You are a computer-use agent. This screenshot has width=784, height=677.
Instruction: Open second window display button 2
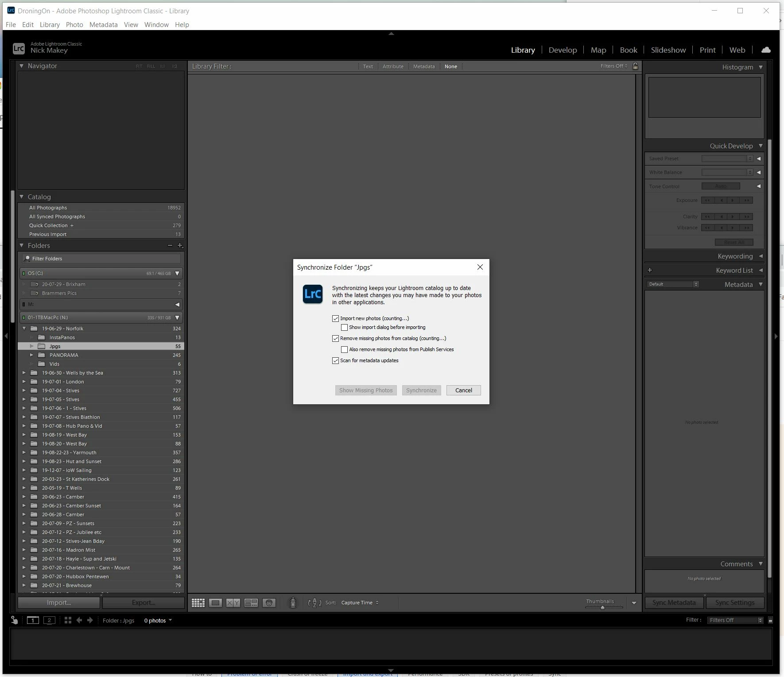tap(49, 620)
